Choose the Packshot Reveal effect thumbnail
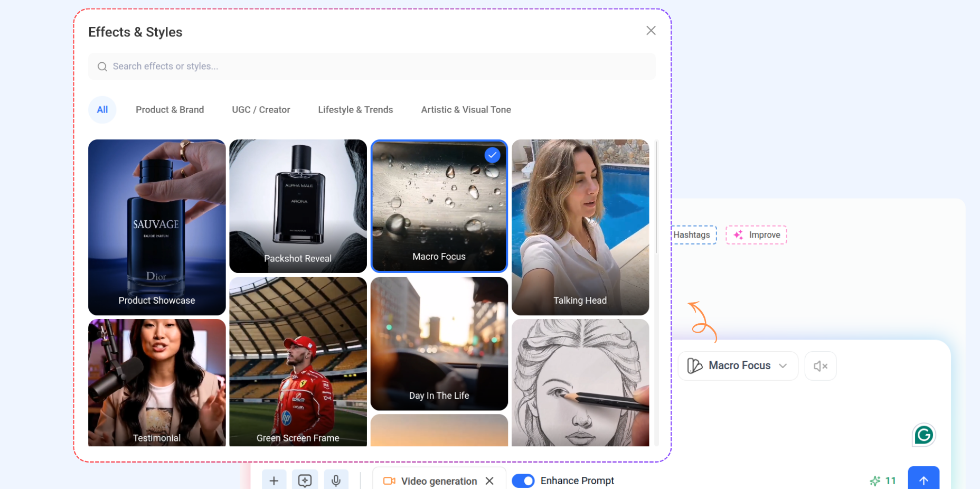This screenshot has width=980, height=489. coord(298,206)
